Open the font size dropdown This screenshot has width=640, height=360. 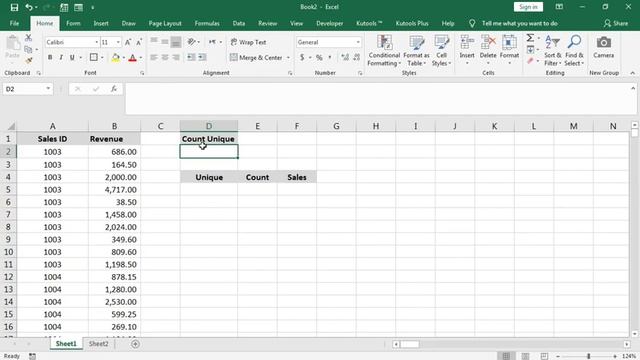[118, 42]
